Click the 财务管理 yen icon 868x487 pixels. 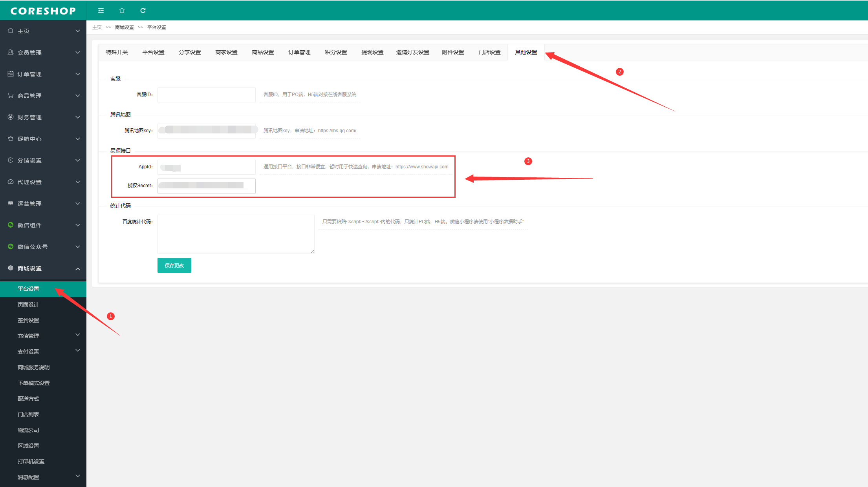(11, 117)
